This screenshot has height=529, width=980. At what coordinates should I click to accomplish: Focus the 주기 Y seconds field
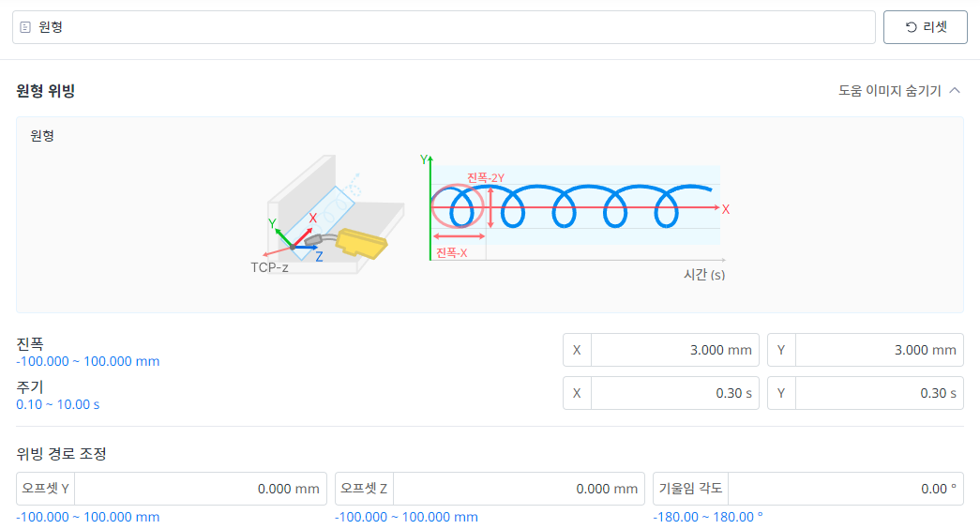pos(879,393)
